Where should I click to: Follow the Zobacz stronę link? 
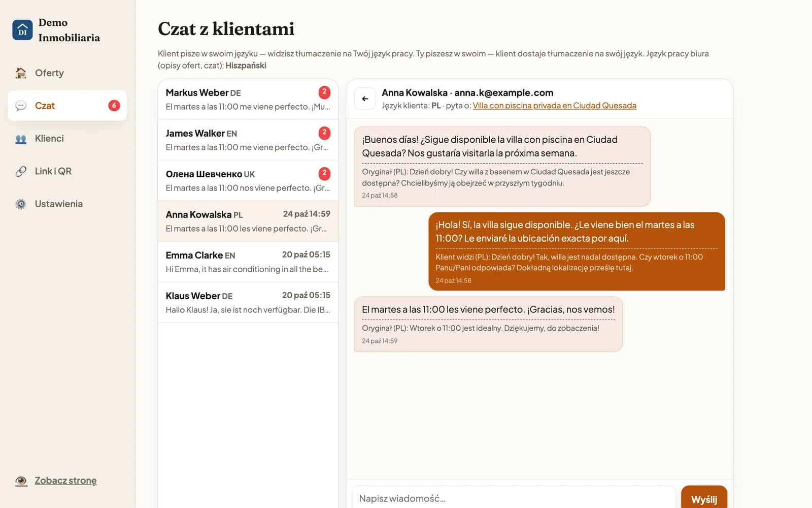65,481
